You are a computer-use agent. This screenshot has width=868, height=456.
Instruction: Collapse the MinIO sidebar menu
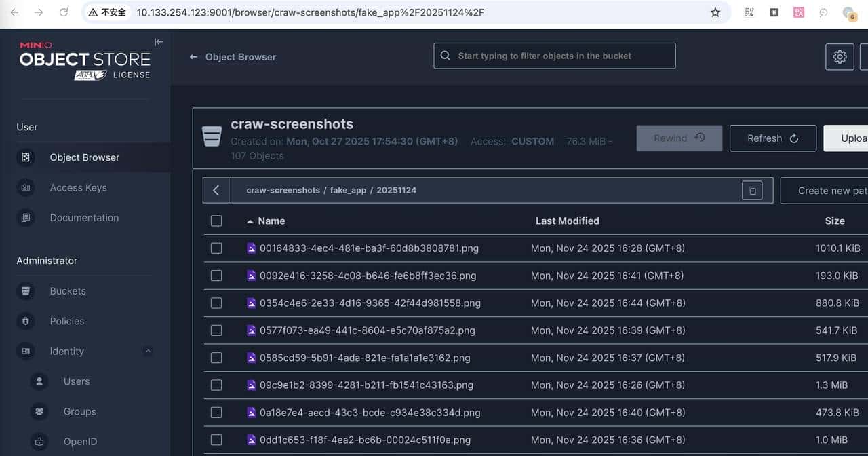158,42
